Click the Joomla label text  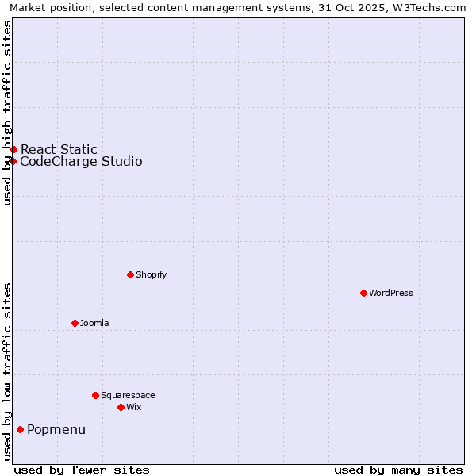[94, 323]
